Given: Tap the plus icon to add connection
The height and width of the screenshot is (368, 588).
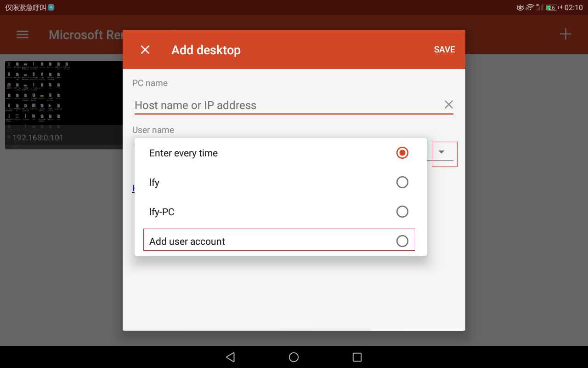Looking at the screenshot, I should (x=565, y=34).
